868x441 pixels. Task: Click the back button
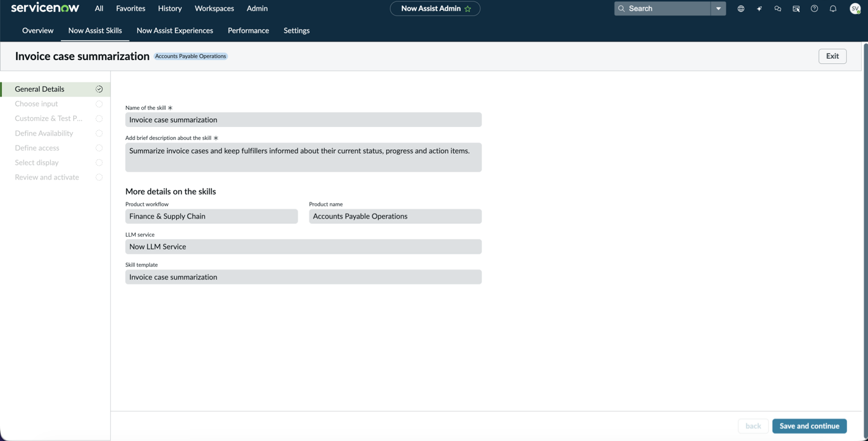click(x=753, y=426)
